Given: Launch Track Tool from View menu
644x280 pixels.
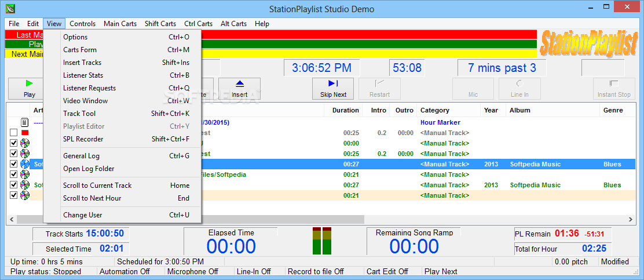Looking at the screenshot, I should [x=122, y=114].
